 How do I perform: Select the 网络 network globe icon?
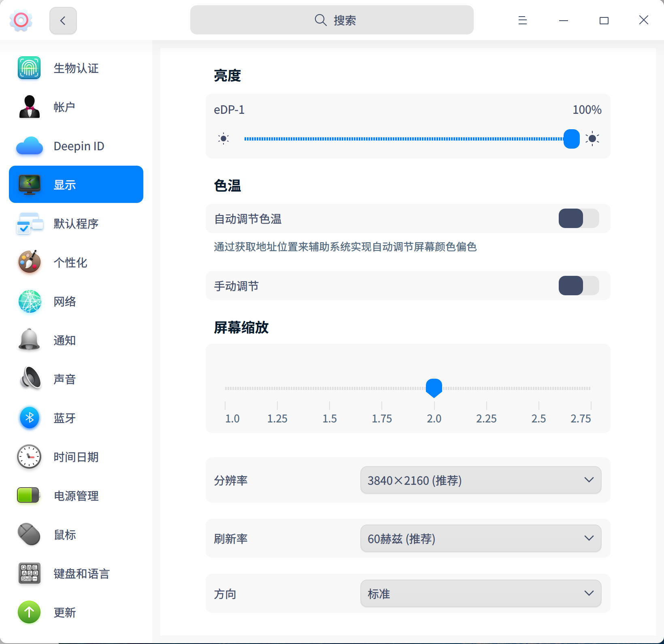(29, 301)
